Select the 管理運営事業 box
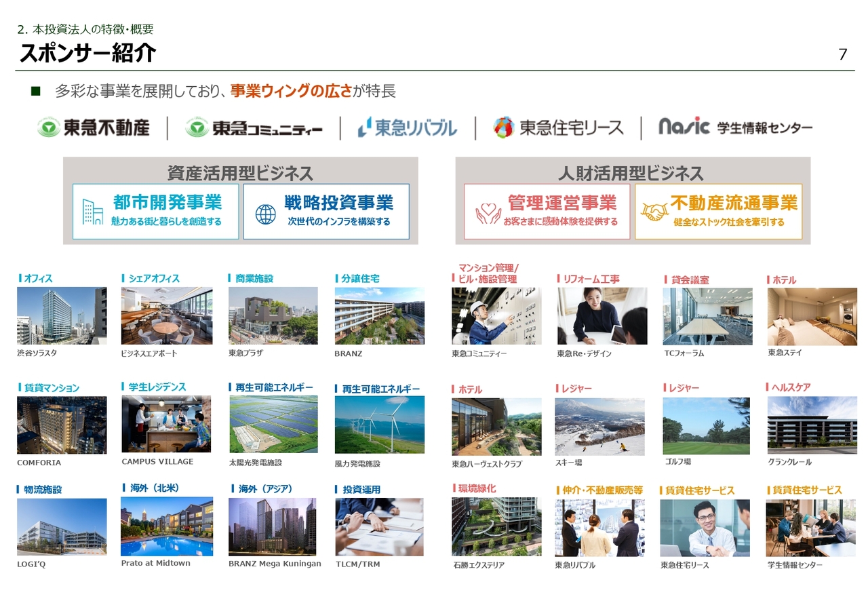The height and width of the screenshot is (601, 868). coord(547,212)
